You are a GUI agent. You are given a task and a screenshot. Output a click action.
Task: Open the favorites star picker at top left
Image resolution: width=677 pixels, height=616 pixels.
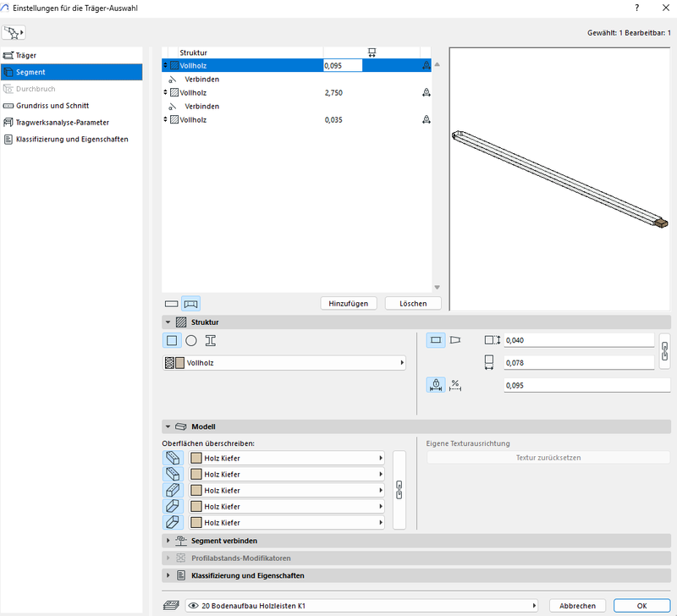point(14,33)
